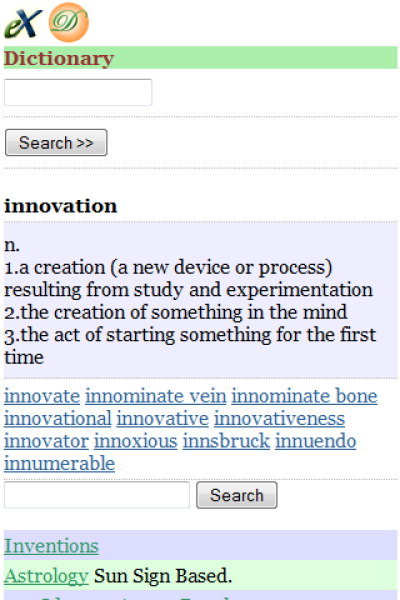Open the innovate link
Viewport: 400px width, 600px height.
point(42,396)
